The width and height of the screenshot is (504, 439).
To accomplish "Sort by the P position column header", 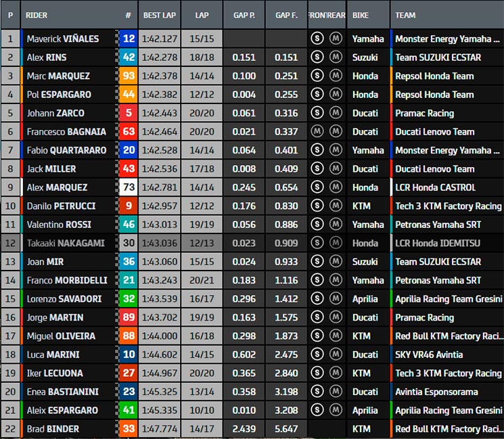I will click(11, 15).
